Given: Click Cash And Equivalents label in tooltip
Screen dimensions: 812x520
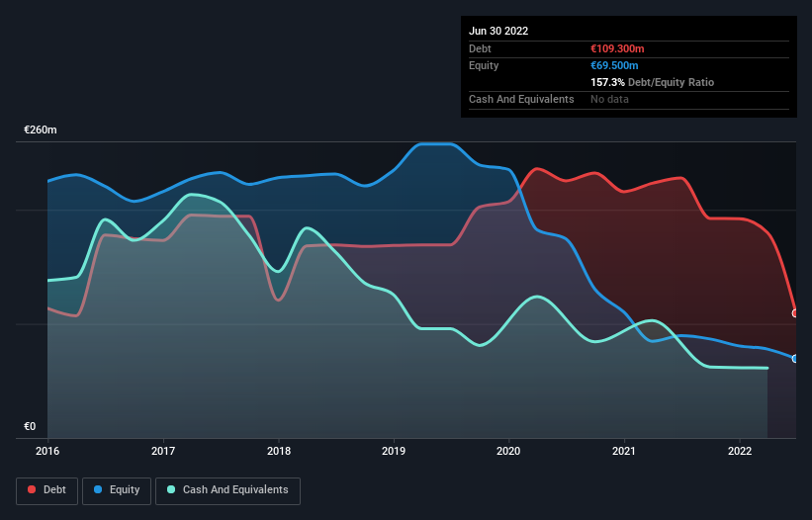Looking at the screenshot, I should tap(521, 99).
